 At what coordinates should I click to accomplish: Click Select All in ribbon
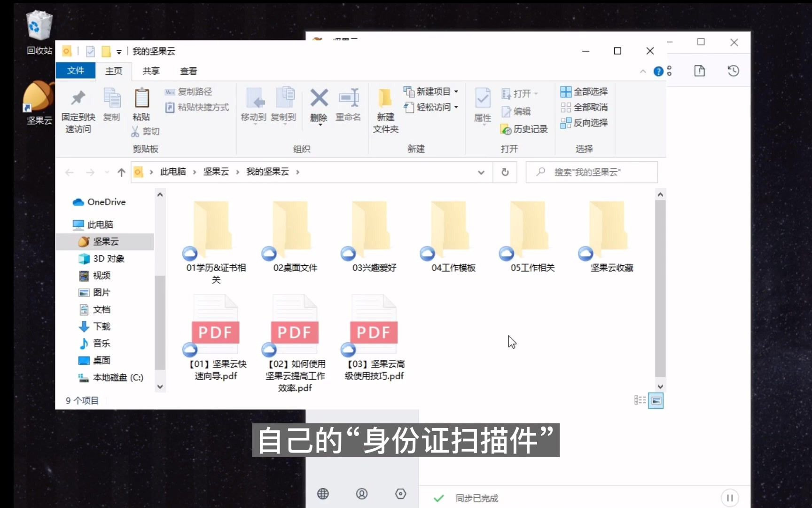(x=584, y=92)
